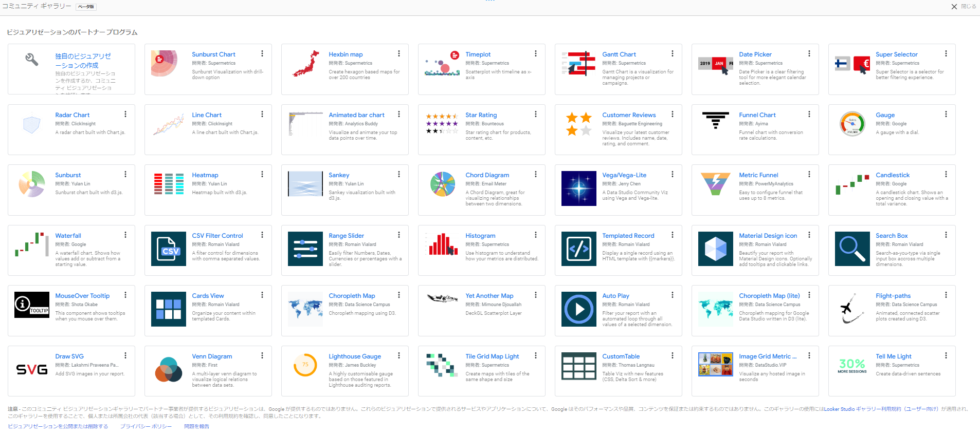Open the three-dot menu for Gauge
Screen dimensions: 980x435
click(946, 115)
